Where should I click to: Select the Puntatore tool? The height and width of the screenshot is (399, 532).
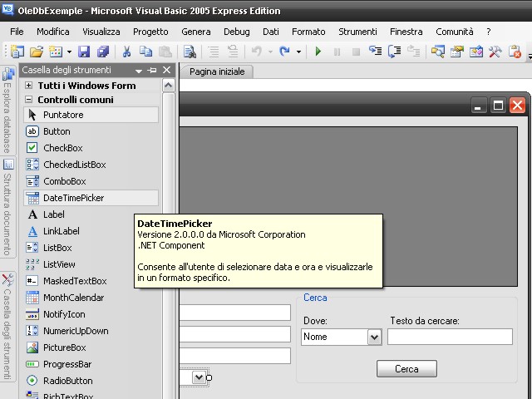click(x=91, y=115)
